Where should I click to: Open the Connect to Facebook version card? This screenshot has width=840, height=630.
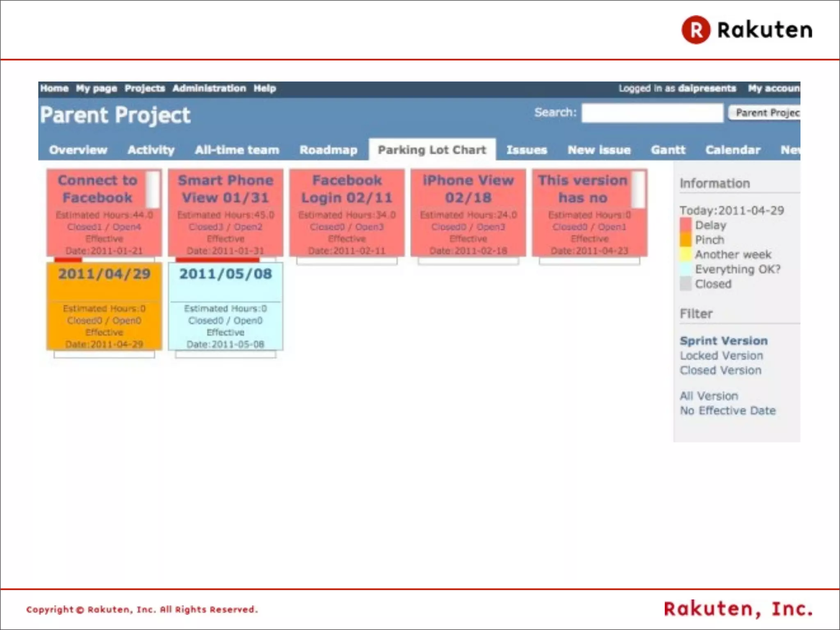click(98, 189)
